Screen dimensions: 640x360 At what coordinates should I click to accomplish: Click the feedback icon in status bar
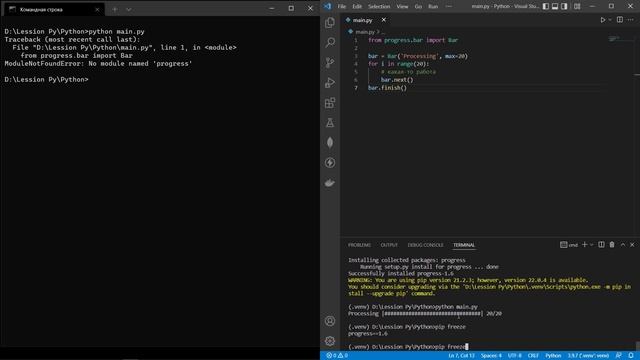tap(619, 356)
